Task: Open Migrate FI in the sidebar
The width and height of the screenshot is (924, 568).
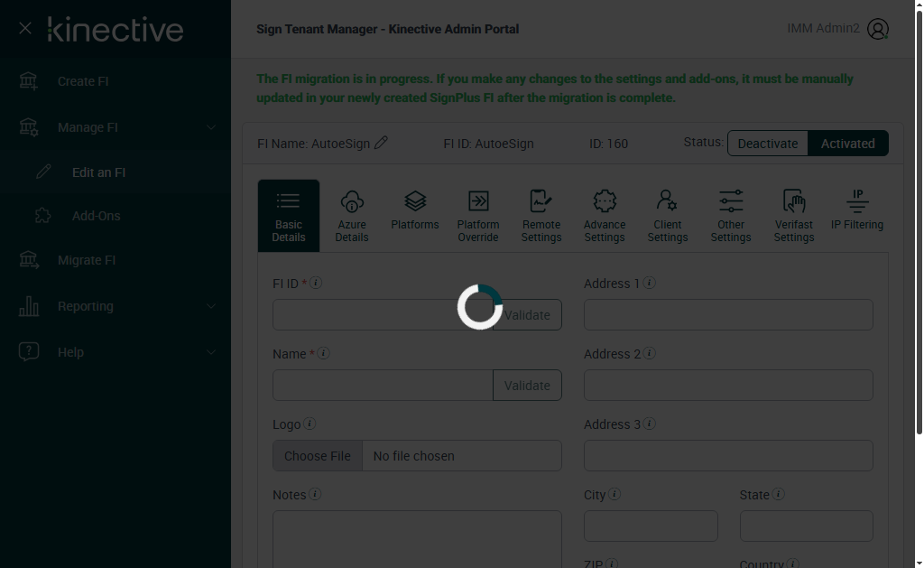Action: [87, 260]
